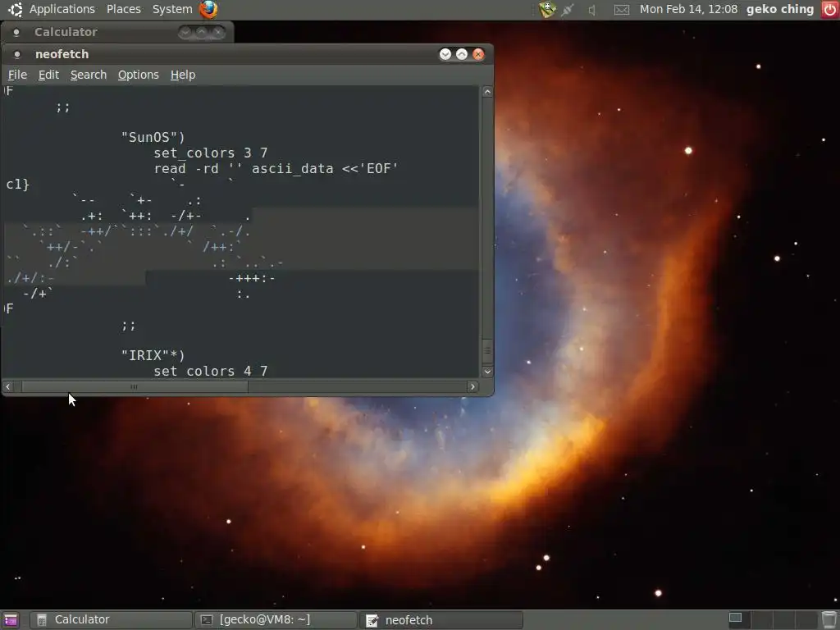
Task: Open the geko ching user menu
Action: pyautogui.click(x=780, y=9)
